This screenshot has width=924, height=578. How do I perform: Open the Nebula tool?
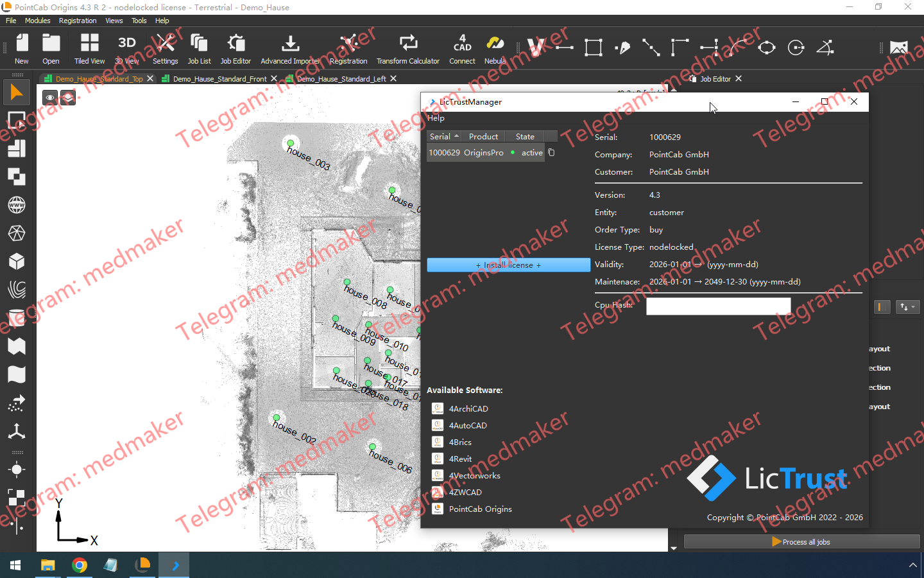coord(495,49)
